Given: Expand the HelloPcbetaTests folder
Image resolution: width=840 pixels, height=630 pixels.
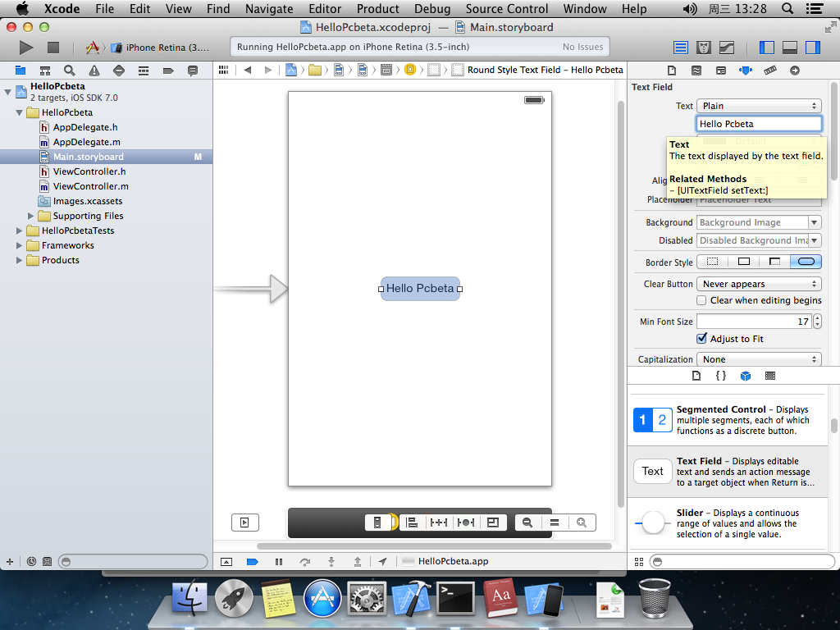Looking at the screenshot, I should coord(20,231).
